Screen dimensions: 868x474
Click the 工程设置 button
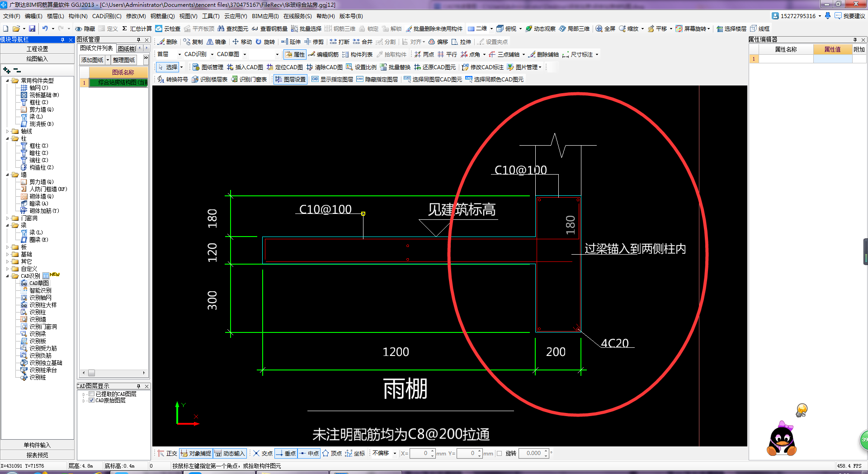(37, 49)
